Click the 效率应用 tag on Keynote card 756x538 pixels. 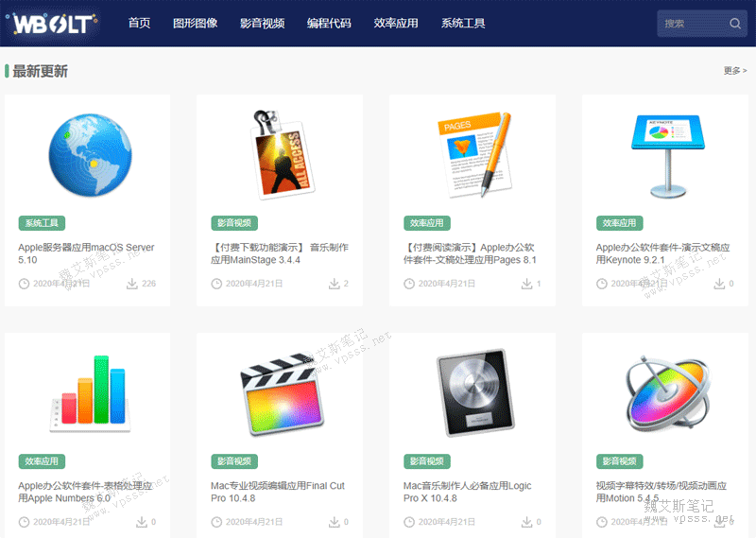click(619, 223)
